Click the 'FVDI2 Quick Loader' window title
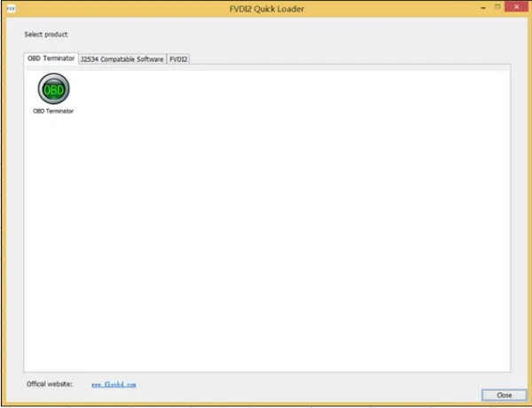This screenshot has width=532, height=408. (x=267, y=9)
